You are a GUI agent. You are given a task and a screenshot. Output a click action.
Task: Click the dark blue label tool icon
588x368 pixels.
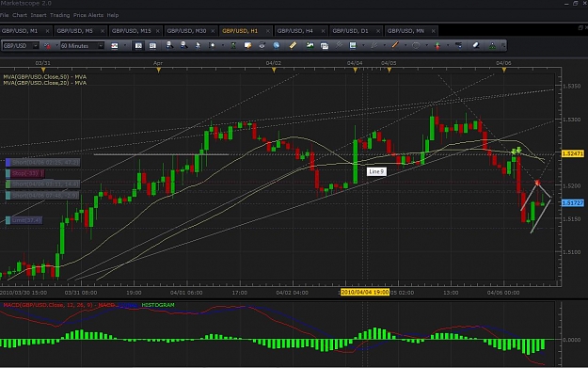coord(458,45)
